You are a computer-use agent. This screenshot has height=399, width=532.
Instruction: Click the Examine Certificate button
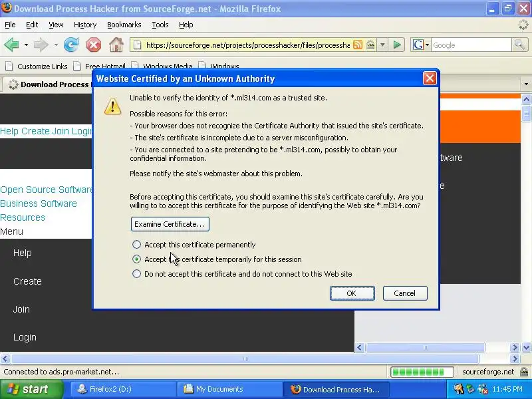tap(170, 224)
